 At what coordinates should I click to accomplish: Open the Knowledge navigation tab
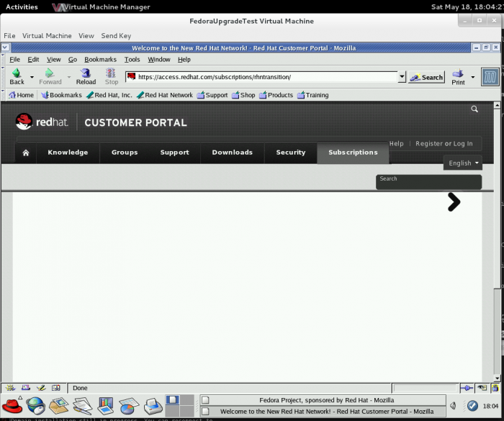click(x=68, y=153)
